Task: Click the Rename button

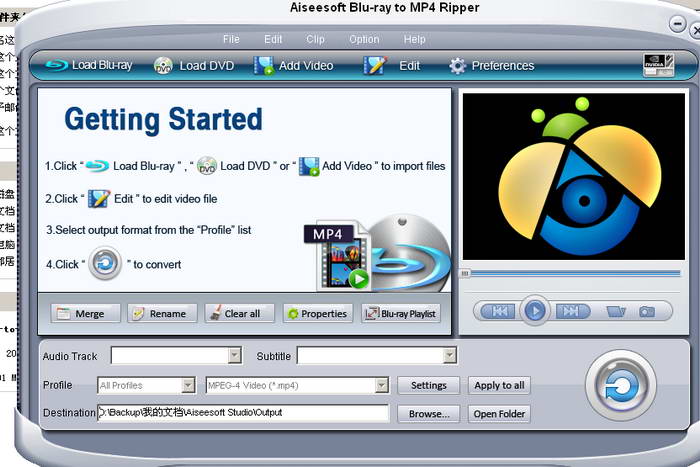Action: tap(162, 313)
